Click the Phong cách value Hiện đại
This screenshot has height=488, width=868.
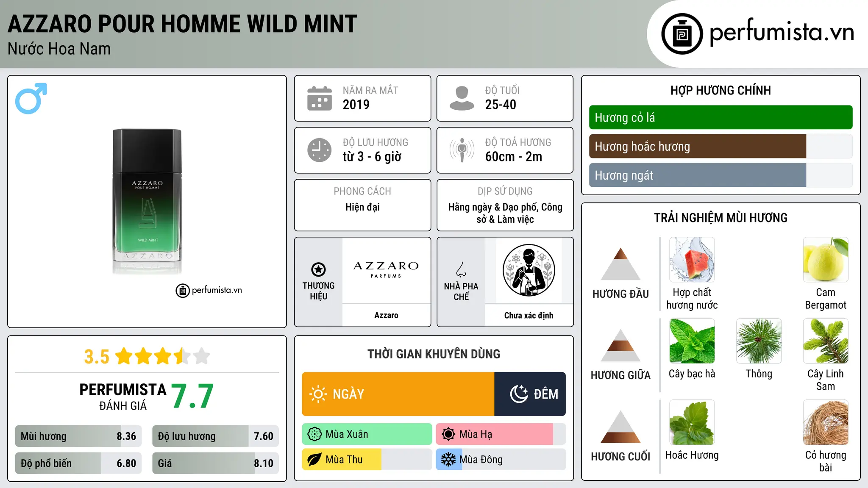tap(362, 207)
